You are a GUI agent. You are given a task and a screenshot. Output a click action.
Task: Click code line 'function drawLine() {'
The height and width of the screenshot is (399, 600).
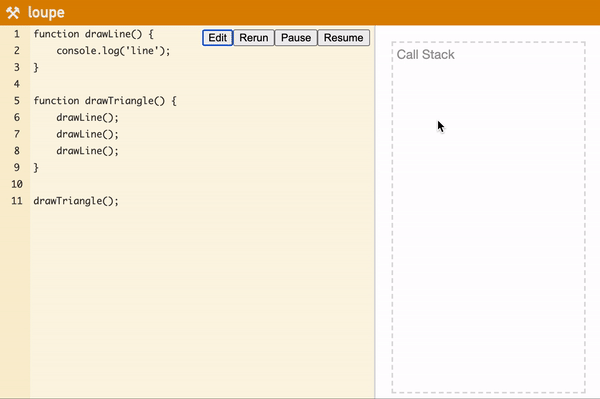pyautogui.click(x=93, y=34)
